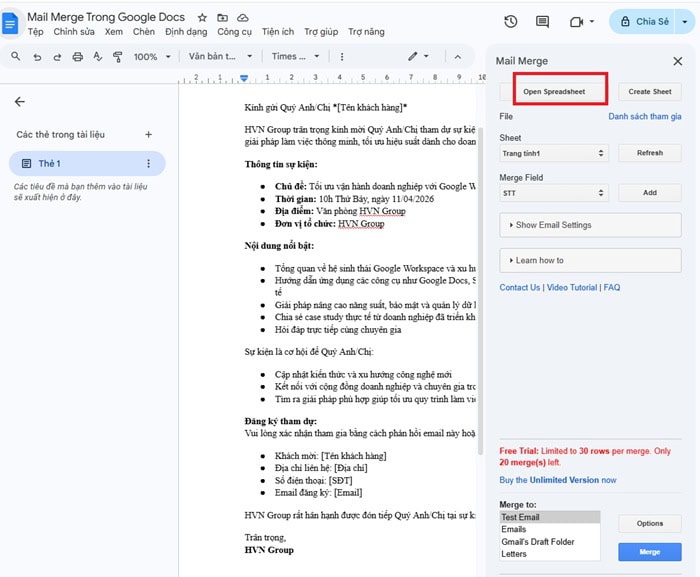The image size is (700, 577).
Task: Open options menu for Thẻ 1
Action: [x=149, y=163]
